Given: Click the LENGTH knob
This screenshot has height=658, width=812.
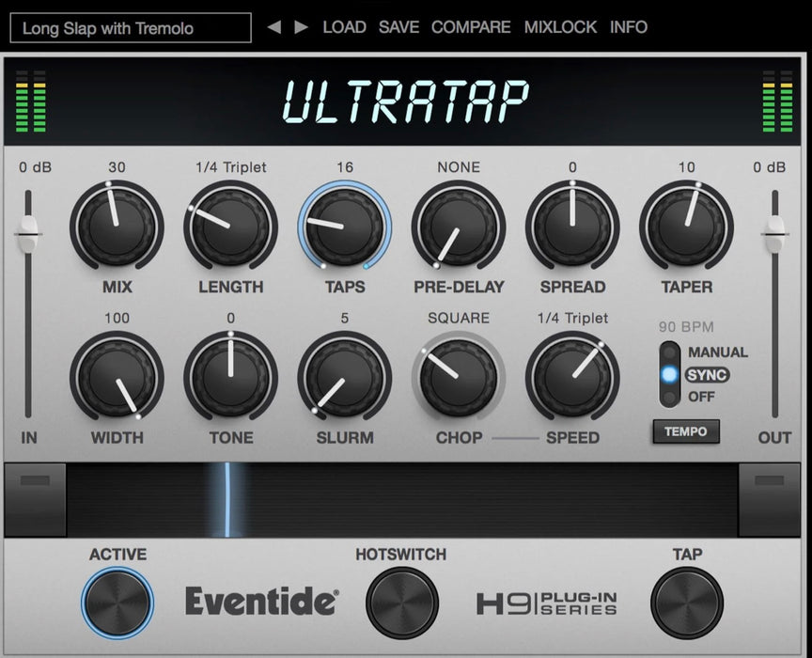Looking at the screenshot, I should [x=230, y=226].
